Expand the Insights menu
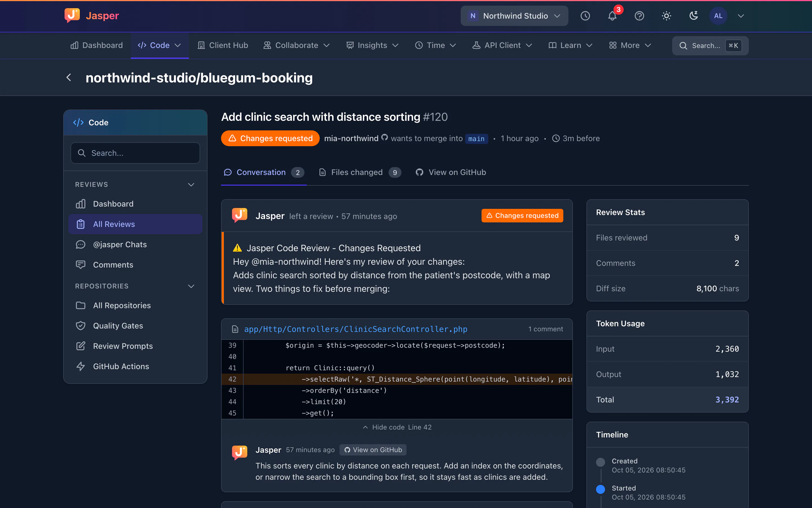Image resolution: width=812 pixels, height=508 pixels. [372, 45]
